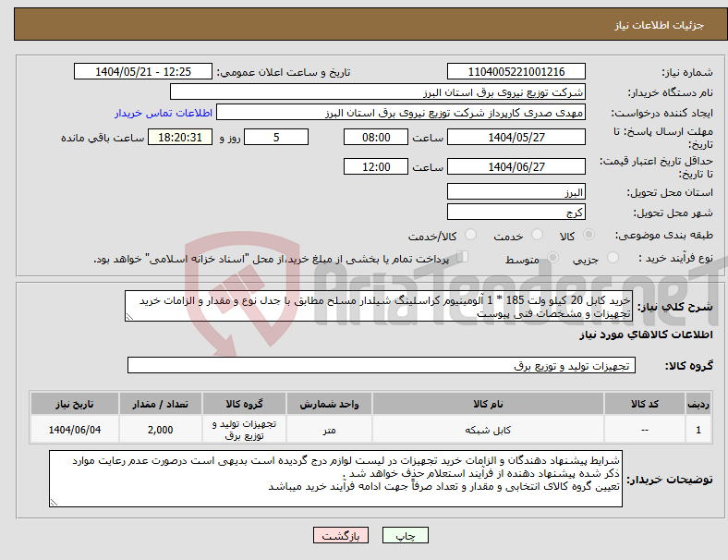Click the ردیف column header
The width and height of the screenshot is (728, 560).
(x=698, y=404)
